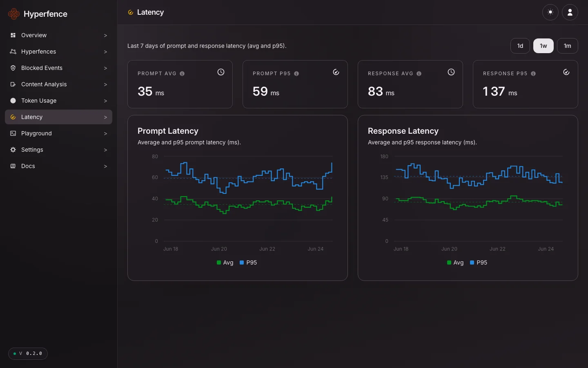The width and height of the screenshot is (588, 368).
Task: Expand the Playground chevron
Action: 105,134
